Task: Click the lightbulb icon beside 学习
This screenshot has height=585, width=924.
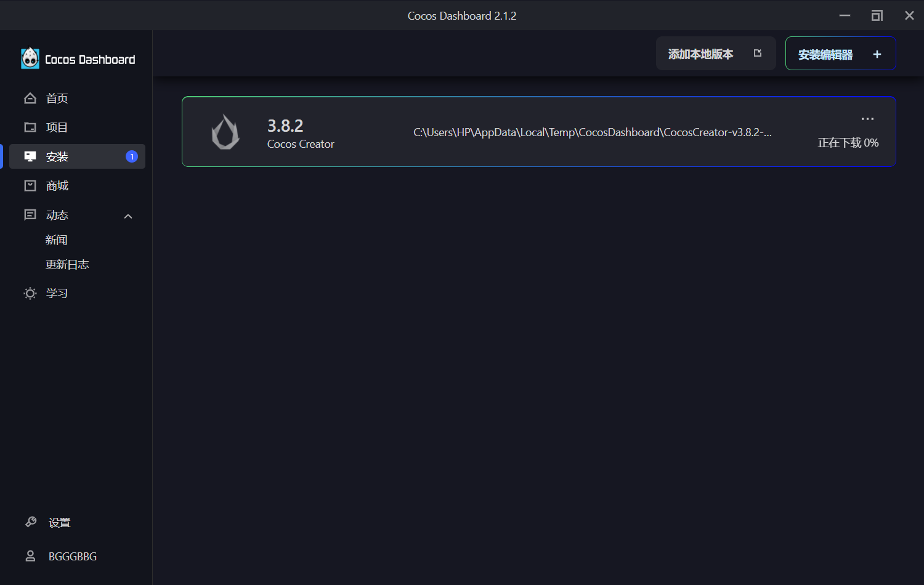Action: [x=30, y=293]
